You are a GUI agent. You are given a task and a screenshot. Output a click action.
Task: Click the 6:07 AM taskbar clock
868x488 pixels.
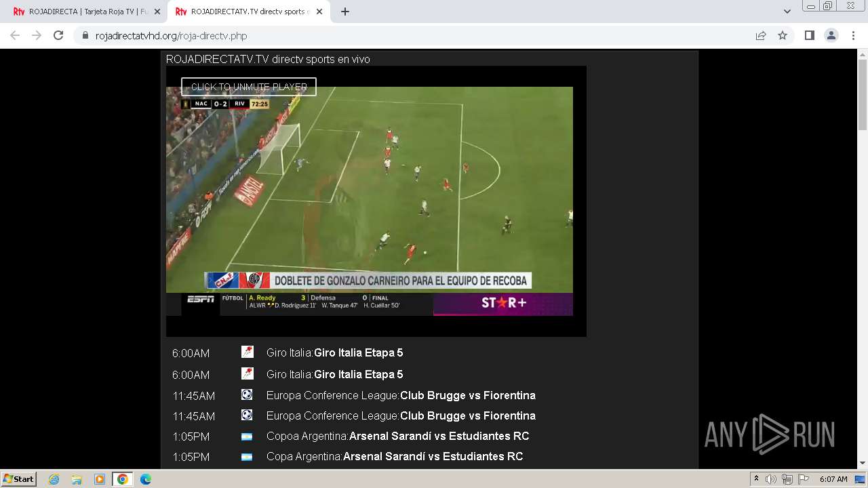point(833,479)
